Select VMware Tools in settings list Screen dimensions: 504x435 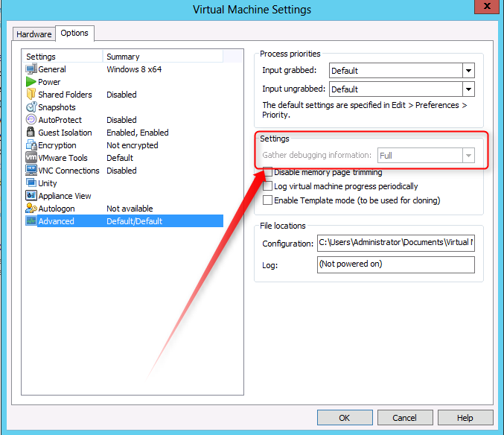click(63, 158)
